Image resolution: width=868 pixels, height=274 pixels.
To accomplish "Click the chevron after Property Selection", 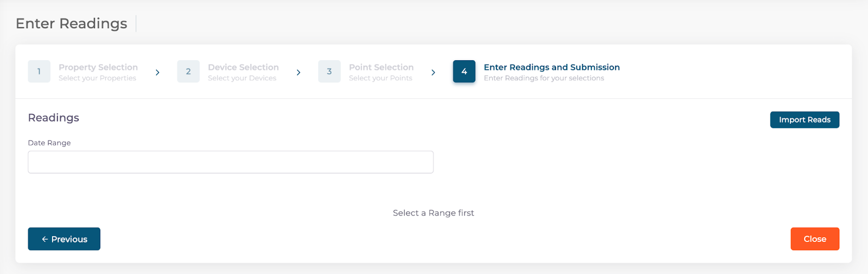I will [x=157, y=73].
